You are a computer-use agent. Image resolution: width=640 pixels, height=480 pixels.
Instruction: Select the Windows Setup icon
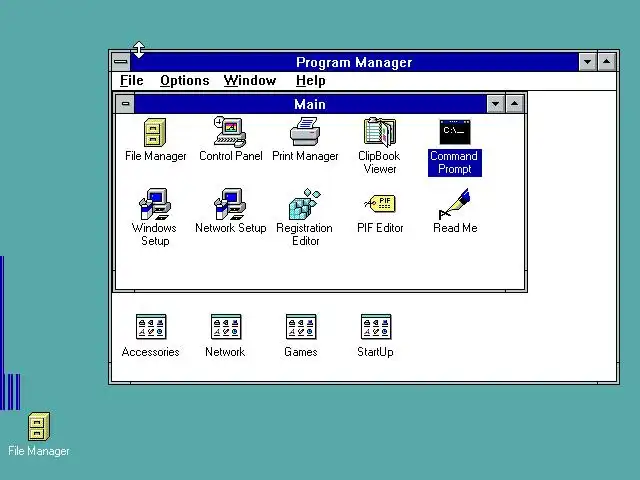click(155, 204)
